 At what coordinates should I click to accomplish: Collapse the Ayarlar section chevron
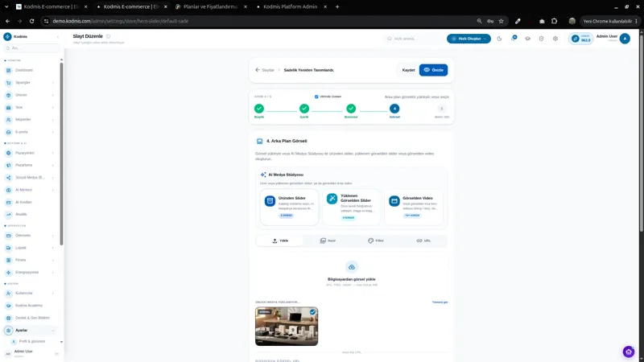point(53,331)
